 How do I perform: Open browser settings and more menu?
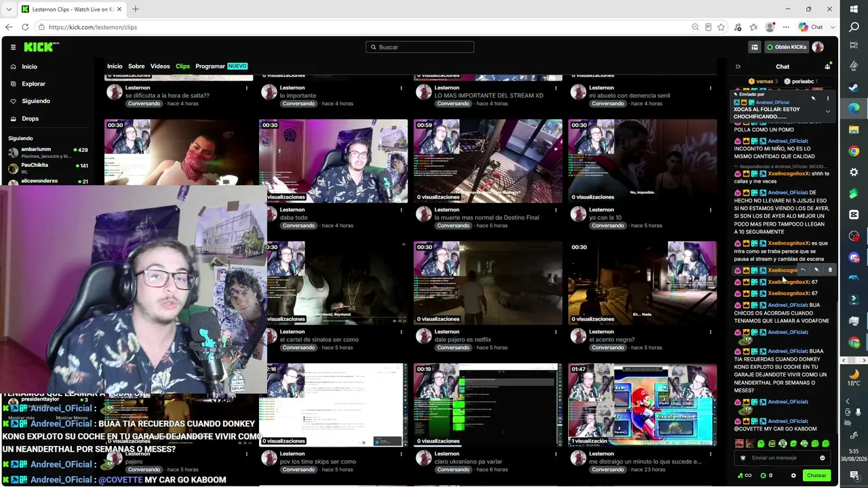[786, 27]
